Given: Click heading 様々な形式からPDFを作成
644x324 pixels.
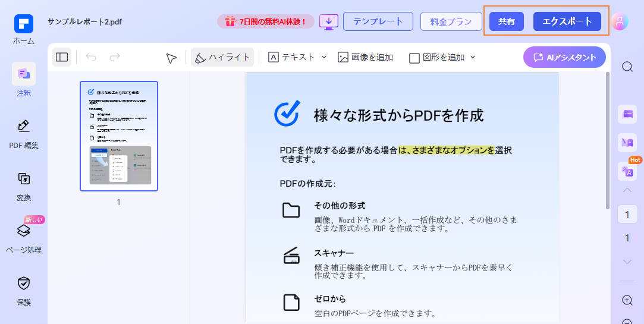Looking at the screenshot, I should click(398, 115).
